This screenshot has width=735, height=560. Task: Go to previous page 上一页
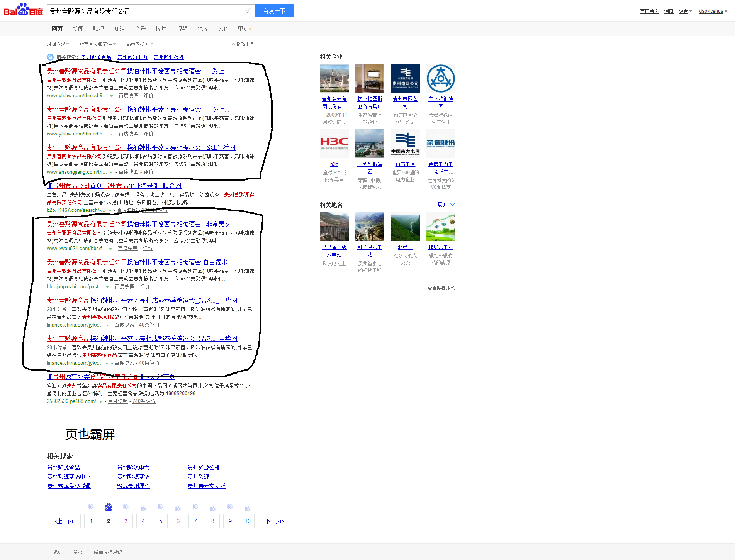[64, 521]
